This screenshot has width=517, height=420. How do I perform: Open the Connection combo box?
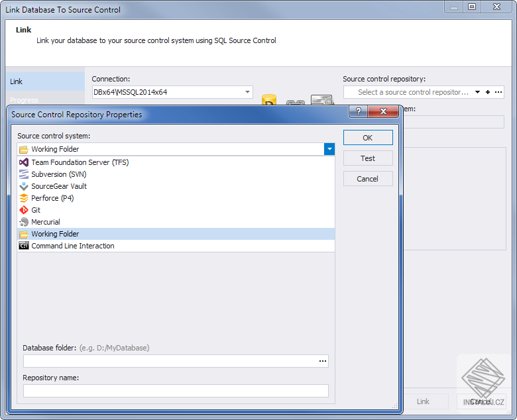pos(172,92)
